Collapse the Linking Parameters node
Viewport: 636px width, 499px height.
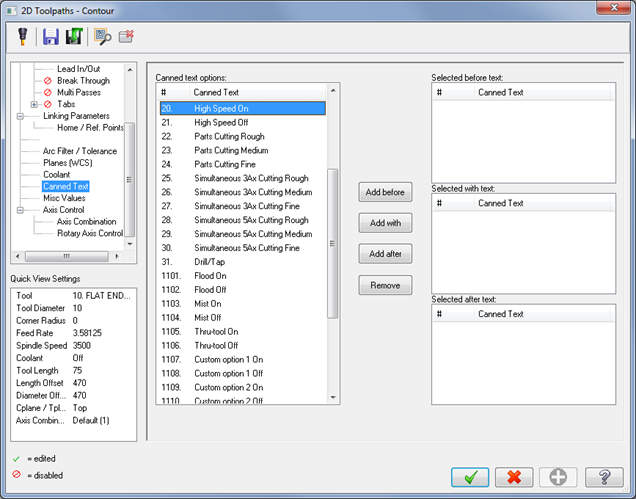[20, 116]
